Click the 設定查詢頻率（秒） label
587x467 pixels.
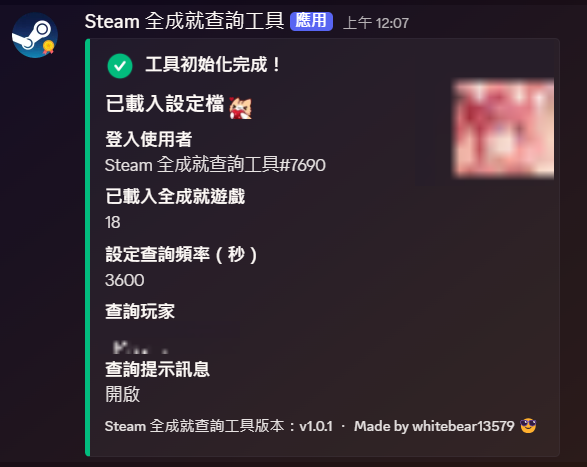[x=181, y=254]
